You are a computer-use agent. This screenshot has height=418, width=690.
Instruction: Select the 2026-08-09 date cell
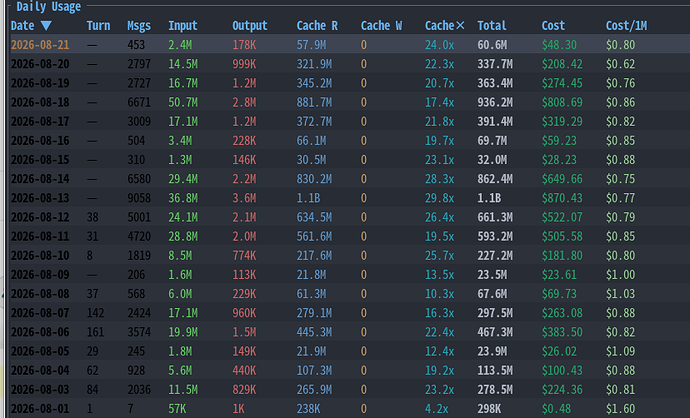tap(40, 275)
